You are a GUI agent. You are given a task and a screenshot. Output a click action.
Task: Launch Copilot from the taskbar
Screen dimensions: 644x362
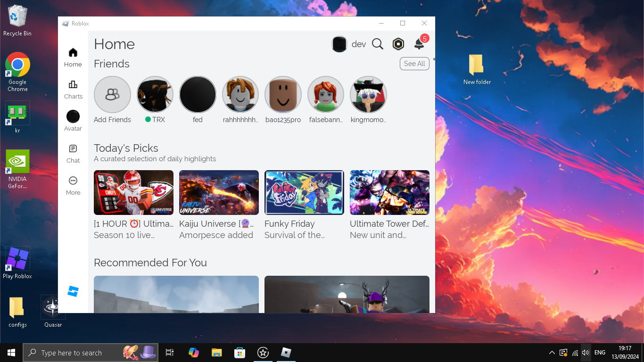coord(193,353)
